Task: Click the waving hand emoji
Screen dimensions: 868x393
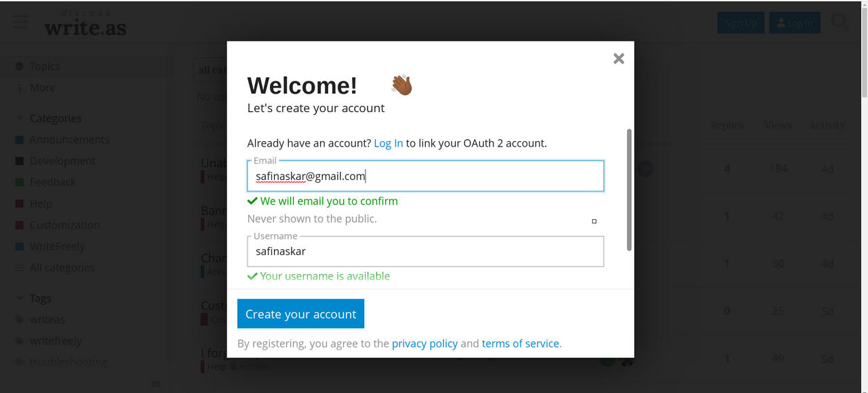Action: (401, 86)
